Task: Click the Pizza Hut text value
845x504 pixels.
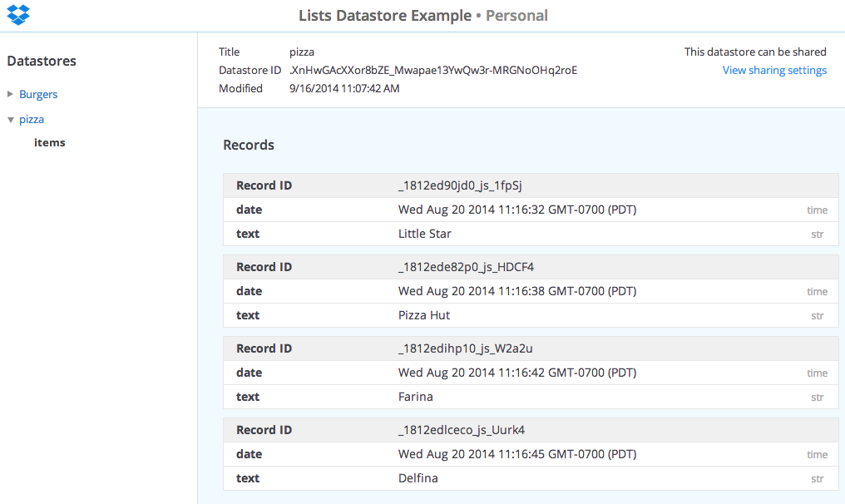Action: (423, 315)
